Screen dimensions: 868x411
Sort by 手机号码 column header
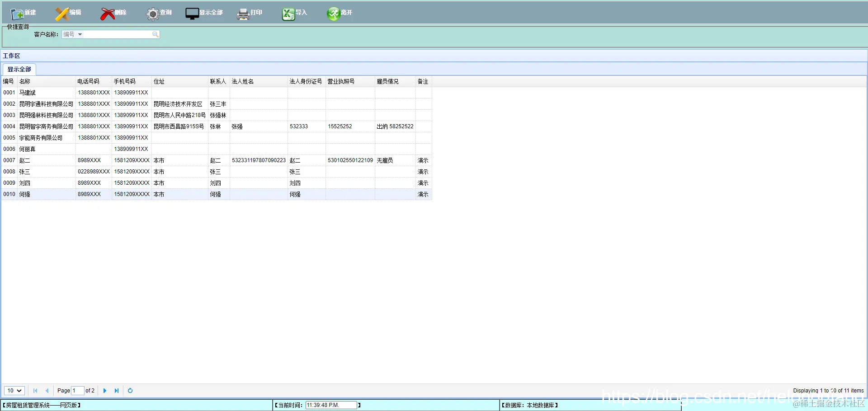tap(132, 82)
